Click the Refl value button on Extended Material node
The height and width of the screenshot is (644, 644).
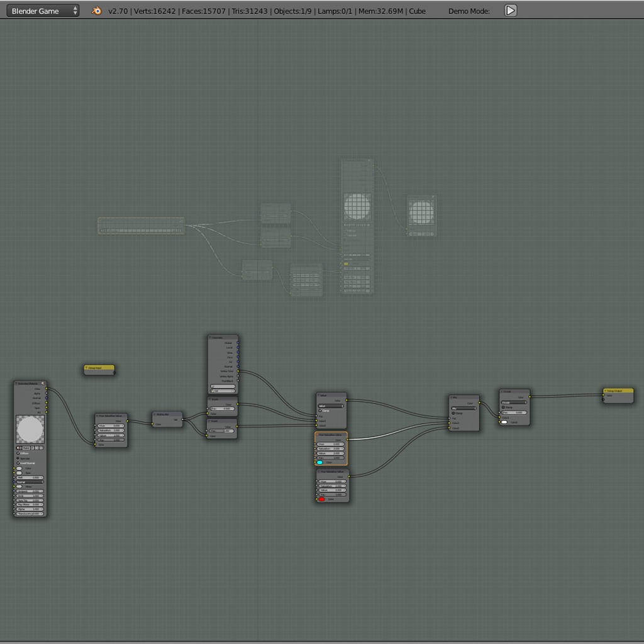click(x=29, y=478)
